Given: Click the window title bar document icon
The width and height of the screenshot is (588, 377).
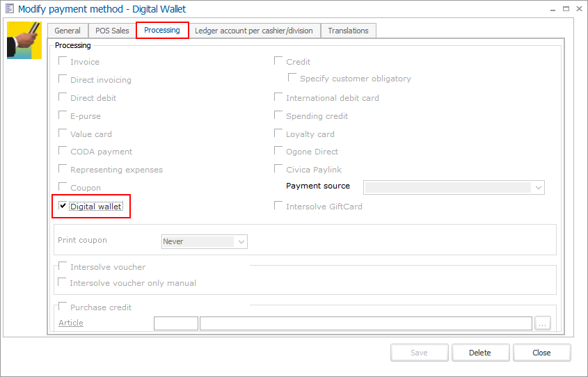Looking at the screenshot, I should tap(9, 9).
